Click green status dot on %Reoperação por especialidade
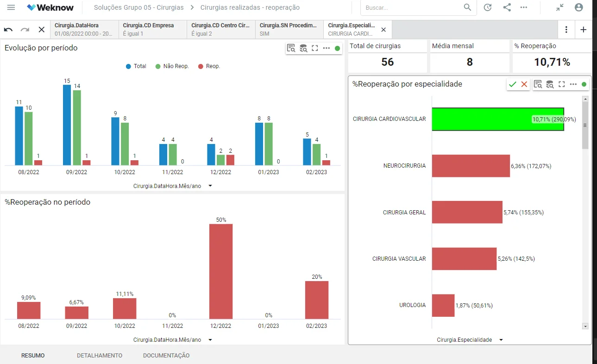The width and height of the screenshot is (597, 364). [584, 84]
